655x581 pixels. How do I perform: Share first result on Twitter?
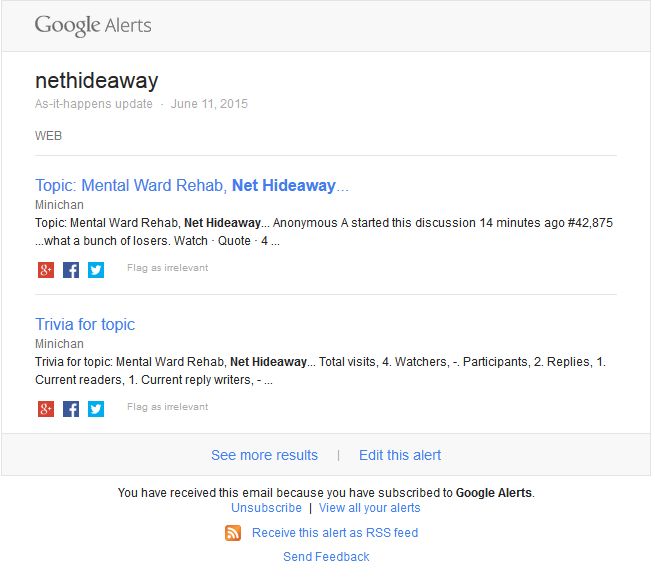click(96, 270)
